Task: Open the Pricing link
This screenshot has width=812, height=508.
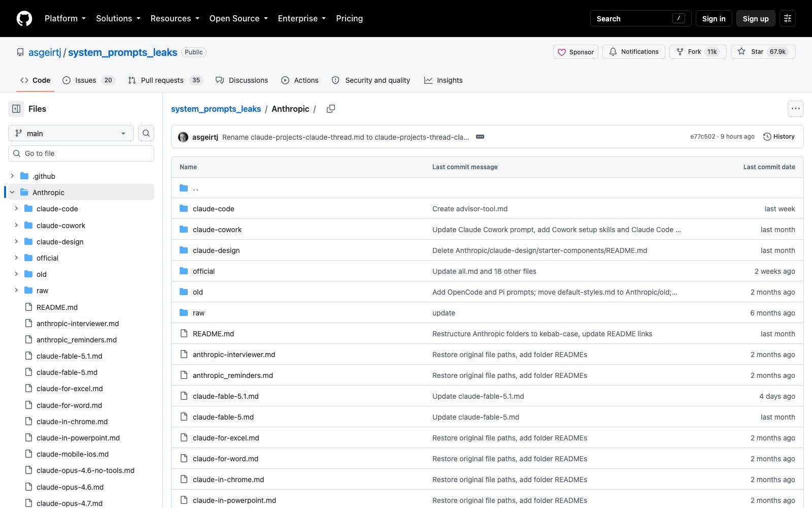Action: point(349,18)
